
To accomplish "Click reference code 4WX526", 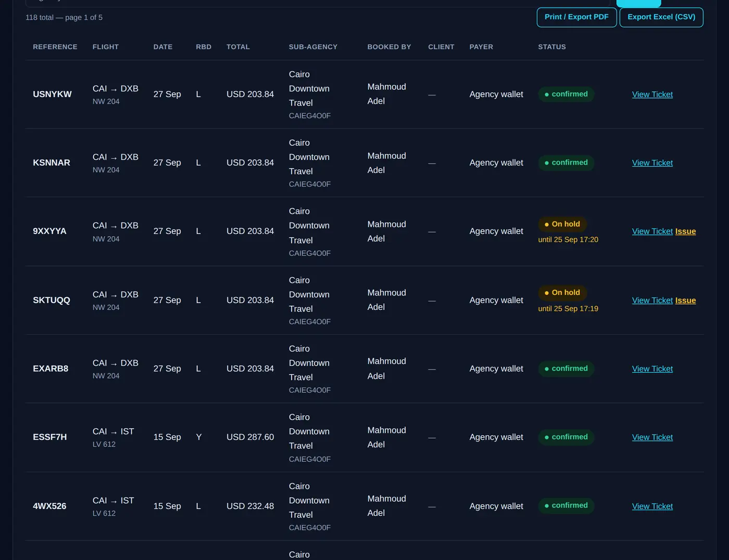I will point(49,506).
